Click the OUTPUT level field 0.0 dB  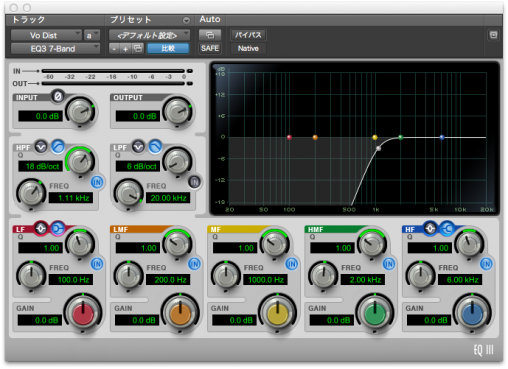[138, 116]
